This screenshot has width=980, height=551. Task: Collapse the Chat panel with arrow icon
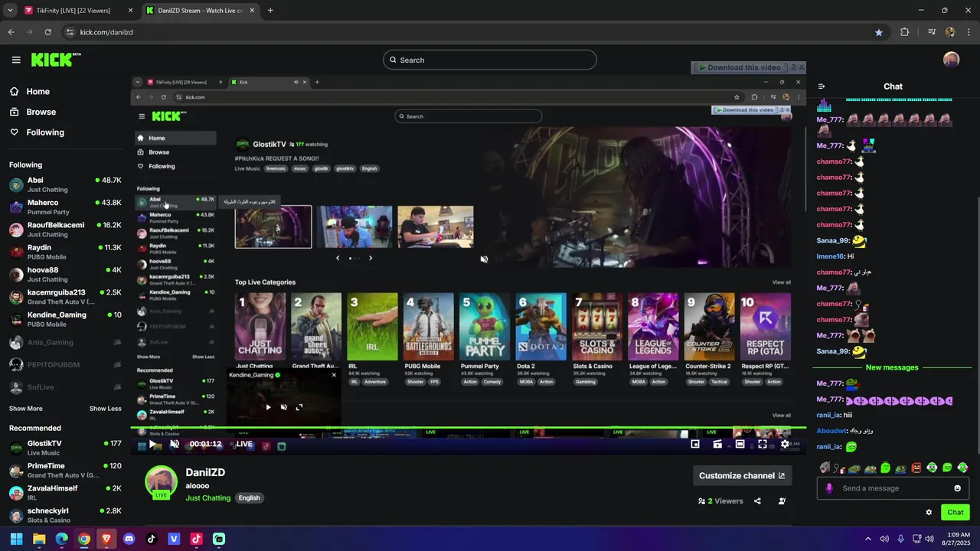point(822,86)
